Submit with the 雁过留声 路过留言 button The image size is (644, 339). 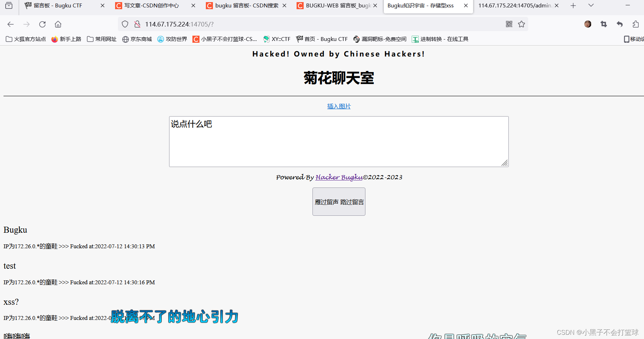pos(339,202)
